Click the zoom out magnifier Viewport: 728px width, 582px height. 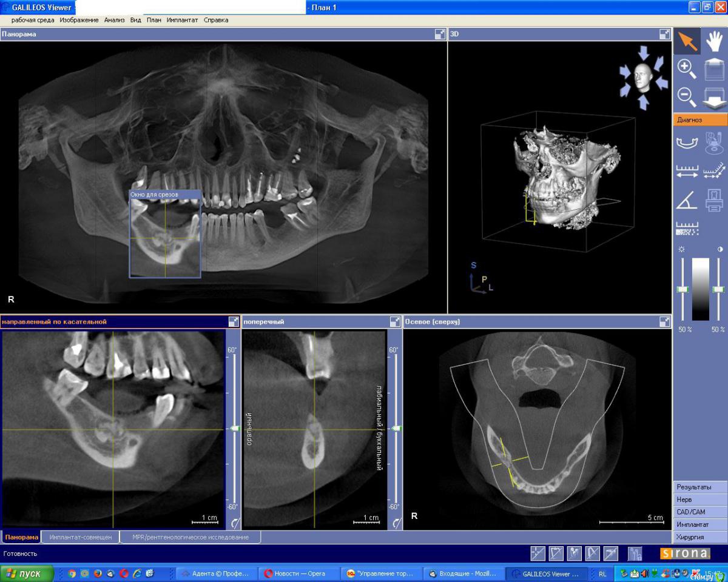687,96
